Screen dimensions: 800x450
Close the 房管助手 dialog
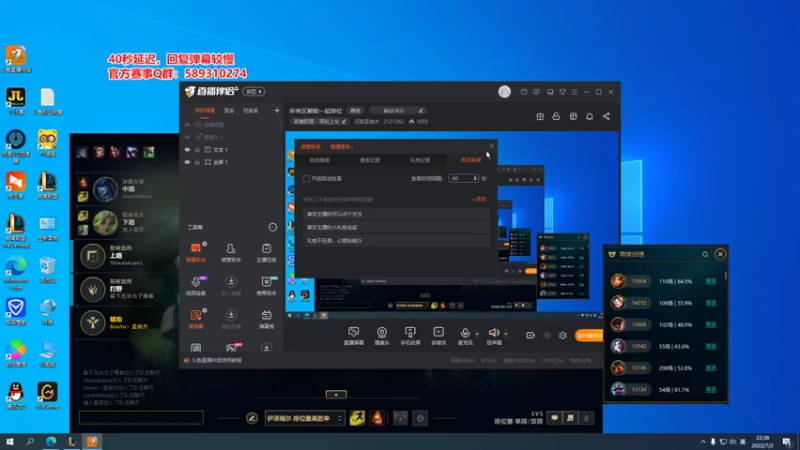(491, 146)
